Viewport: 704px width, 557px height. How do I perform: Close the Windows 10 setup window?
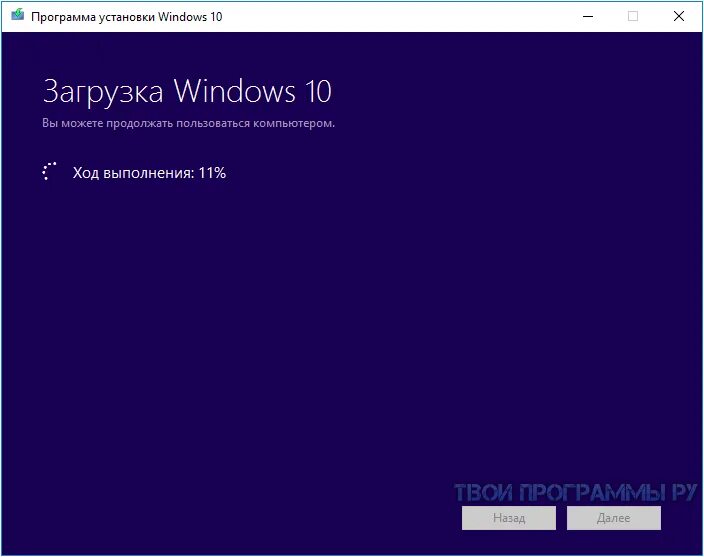(678, 17)
